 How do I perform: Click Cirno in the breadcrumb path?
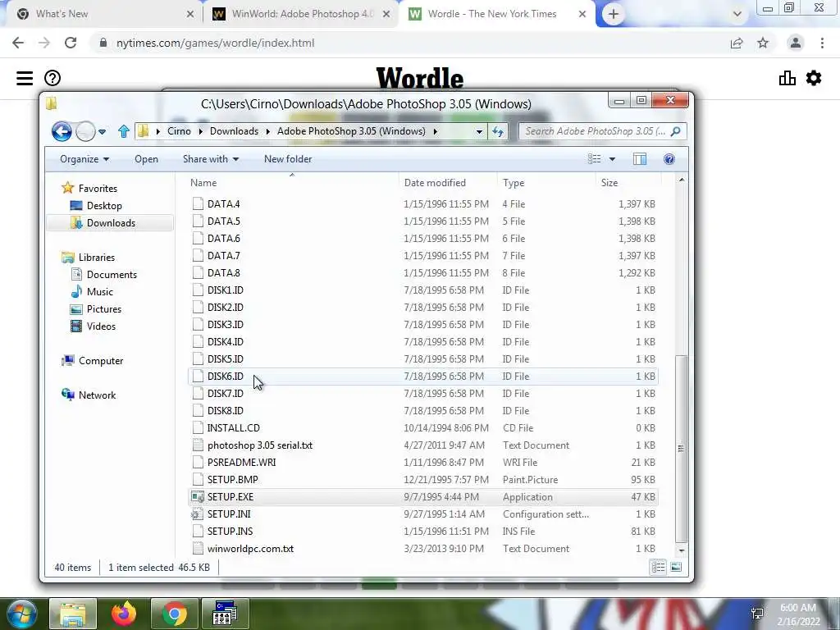179,131
